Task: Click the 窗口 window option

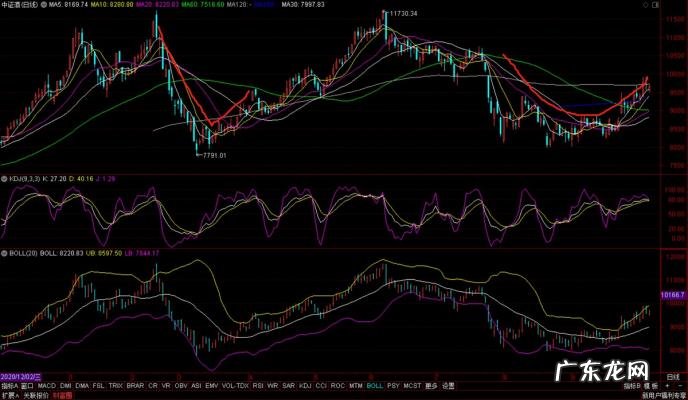Action: point(27,385)
